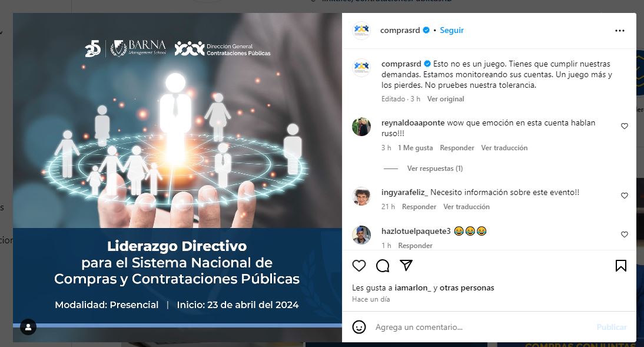
Task: Show tagged people icon on image
Action: pyautogui.click(x=28, y=328)
